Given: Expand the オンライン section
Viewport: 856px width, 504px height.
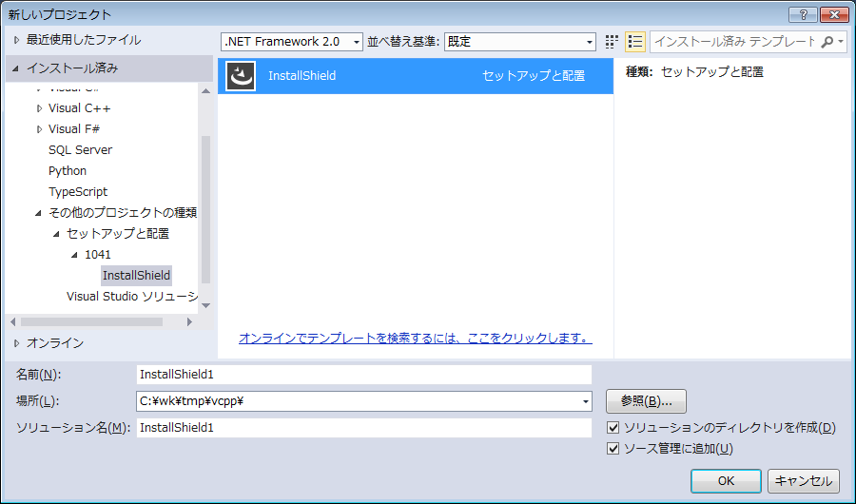Looking at the screenshot, I should click(x=16, y=343).
